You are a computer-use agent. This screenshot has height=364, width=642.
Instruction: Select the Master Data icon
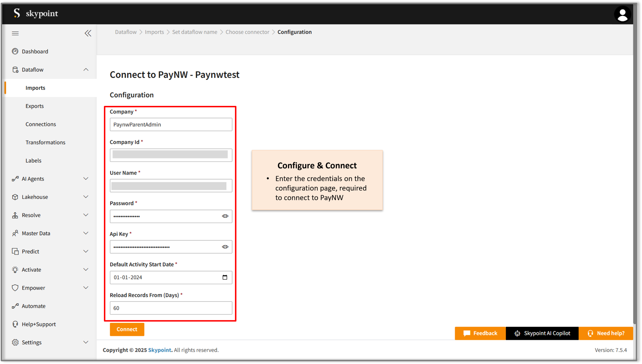(15, 233)
